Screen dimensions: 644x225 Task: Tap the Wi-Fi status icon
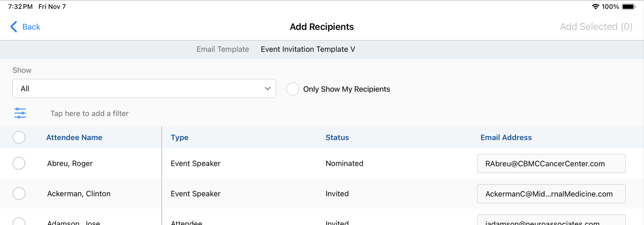pos(595,6)
